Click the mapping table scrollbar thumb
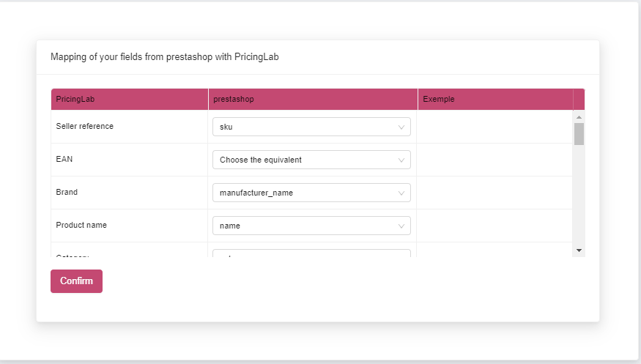641x364 pixels. [579, 134]
